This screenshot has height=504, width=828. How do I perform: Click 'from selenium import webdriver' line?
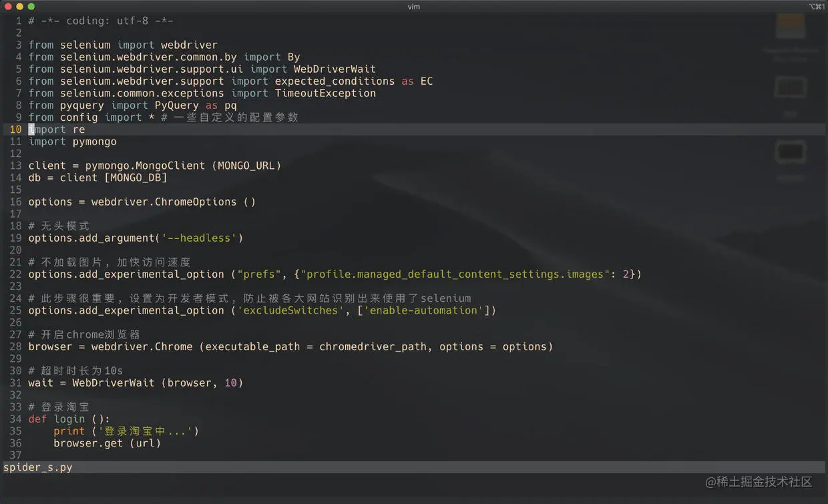[x=123, y=45]
